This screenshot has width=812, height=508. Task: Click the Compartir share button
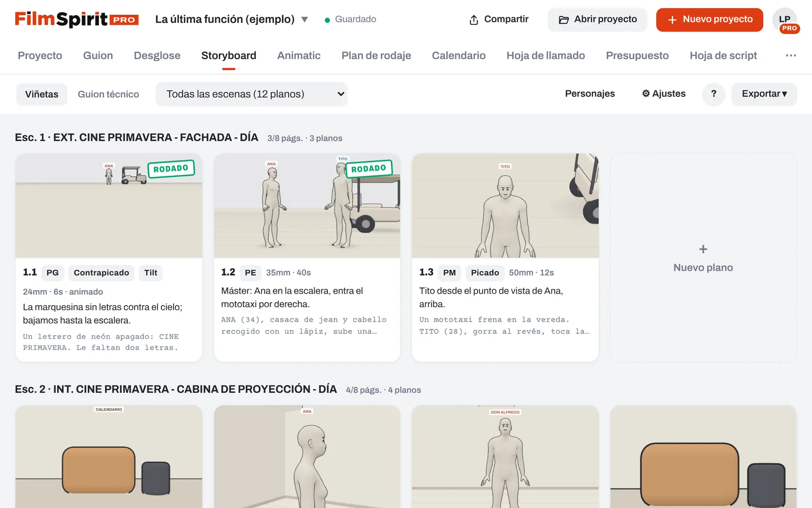[499, 19]
